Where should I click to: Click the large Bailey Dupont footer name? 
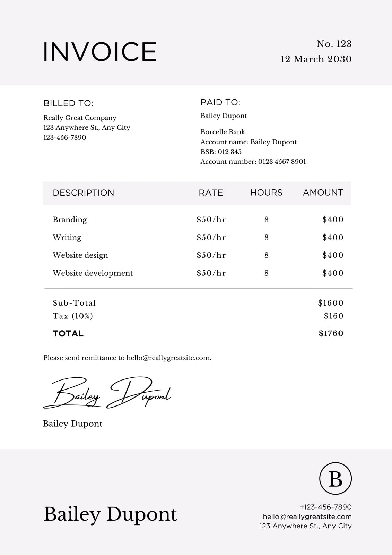pos(110,514)
